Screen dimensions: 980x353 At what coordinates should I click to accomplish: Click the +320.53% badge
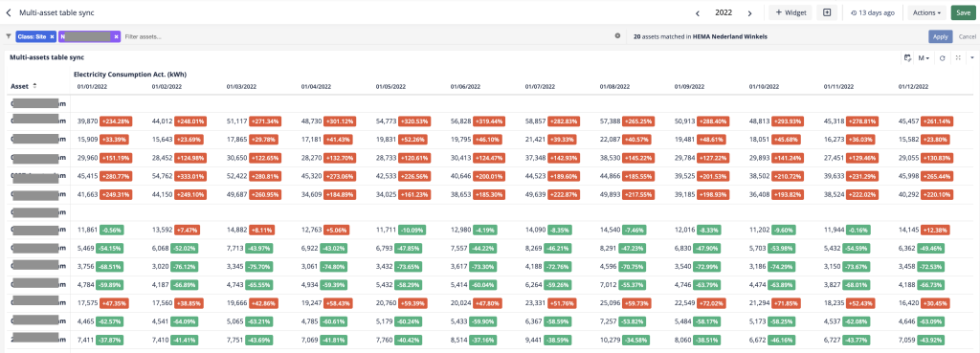point(415,121)
